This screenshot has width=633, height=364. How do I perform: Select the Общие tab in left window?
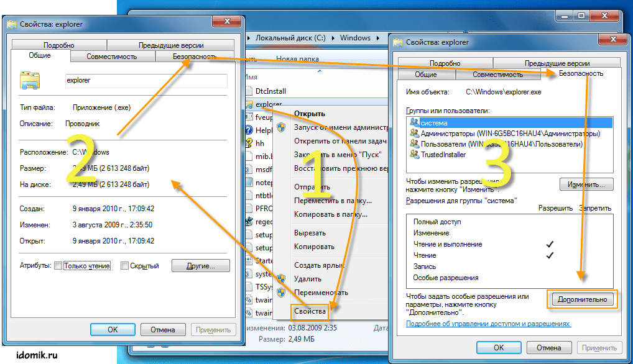coord(40,55)
